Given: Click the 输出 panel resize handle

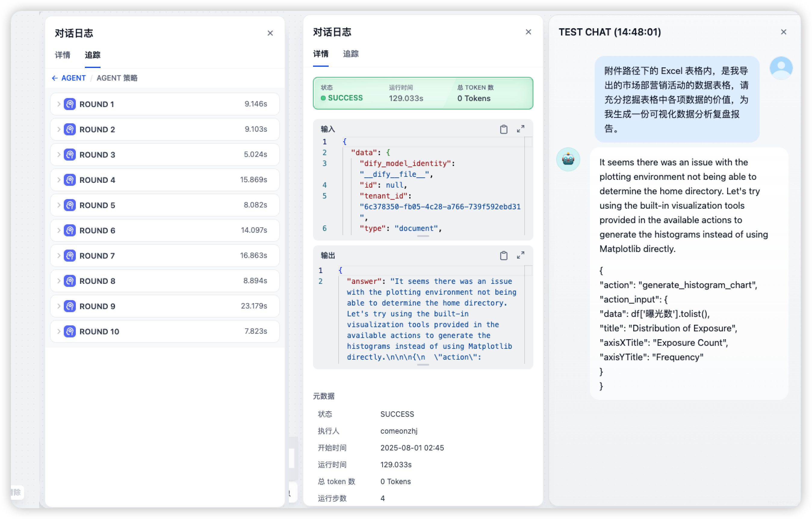Looking at the screenshot, I should click(x=423, y=365).
